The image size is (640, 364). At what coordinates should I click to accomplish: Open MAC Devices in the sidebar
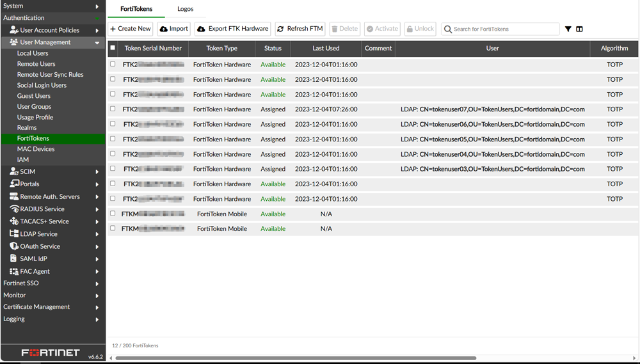[36, 149]
